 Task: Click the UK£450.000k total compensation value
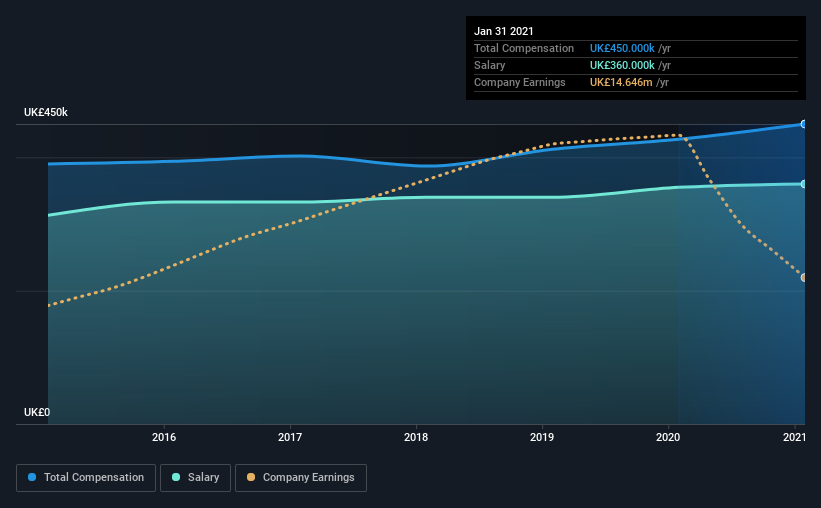622,48
